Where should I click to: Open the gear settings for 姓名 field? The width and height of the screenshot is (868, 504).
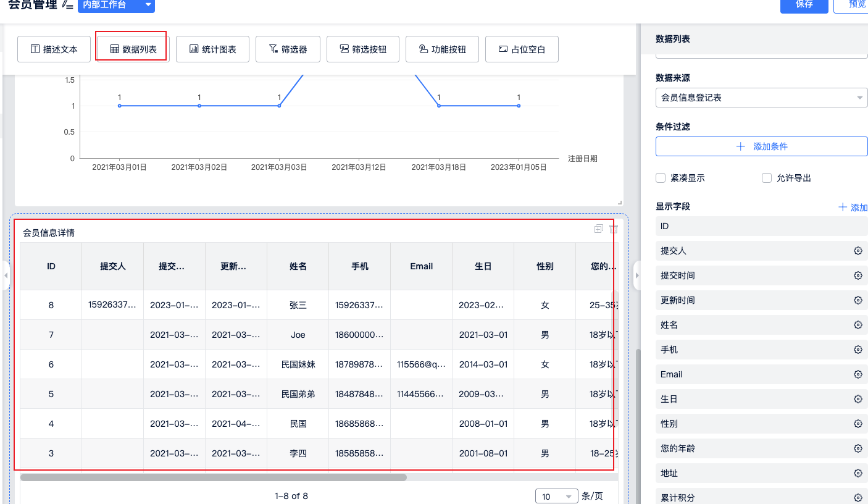click(x=858, y=325)
